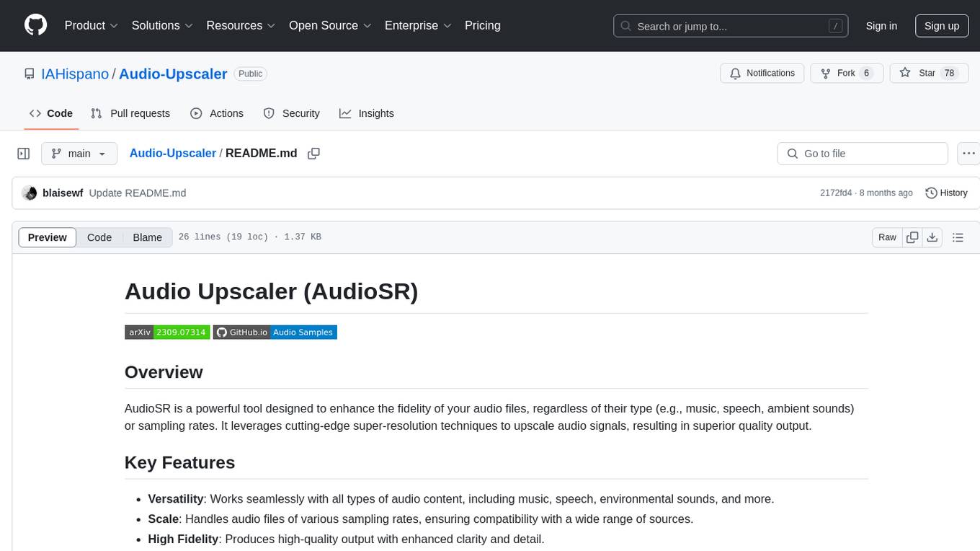Screen dimensions: 980x551
Task: Copy the README.md file path
Action: click(313, 154)
